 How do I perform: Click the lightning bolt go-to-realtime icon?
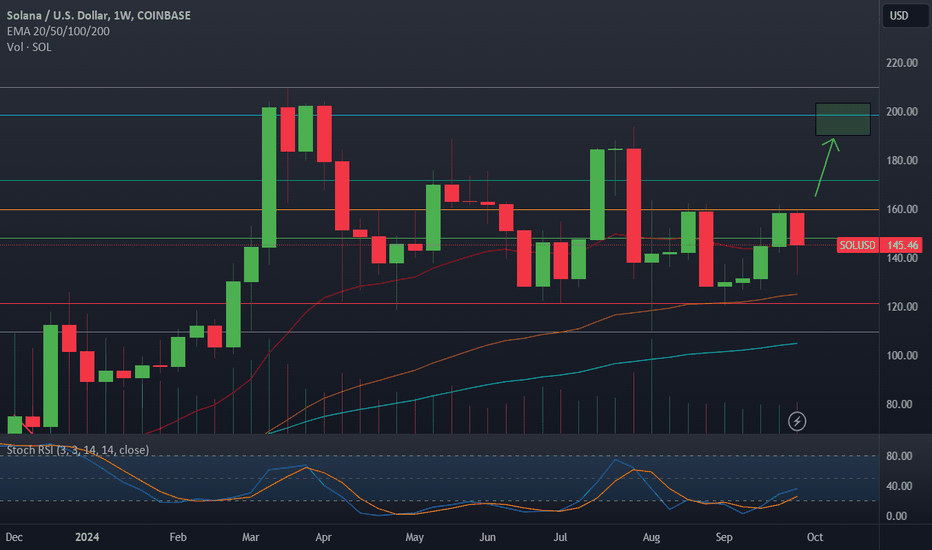point(796,422)
